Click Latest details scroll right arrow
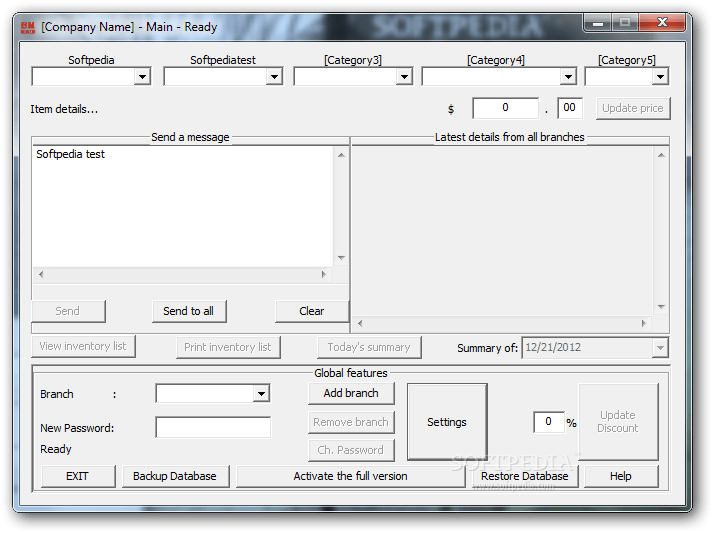This screenshot has height=533, width=713. pos(644,323)
